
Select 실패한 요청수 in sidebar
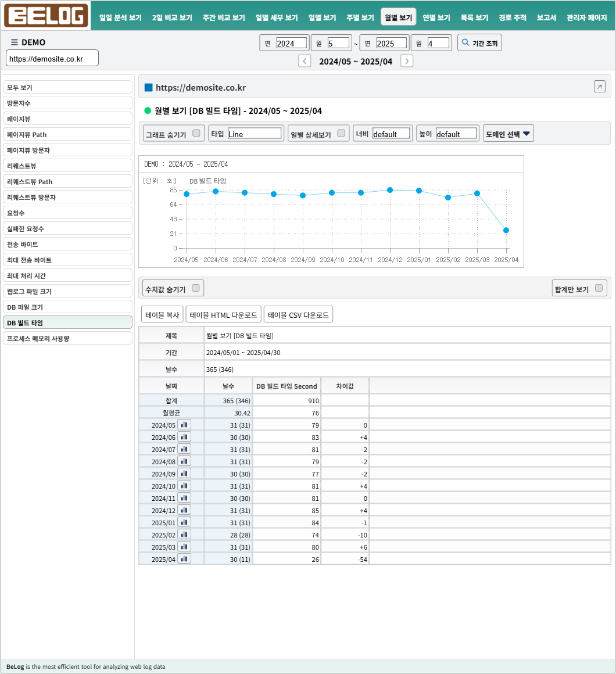[67, 228]
